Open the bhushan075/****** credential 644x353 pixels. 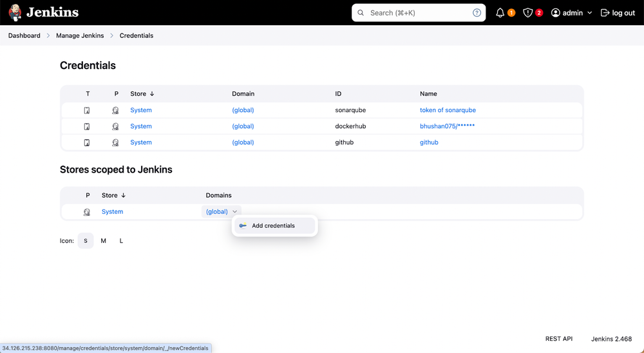(447, 126)
